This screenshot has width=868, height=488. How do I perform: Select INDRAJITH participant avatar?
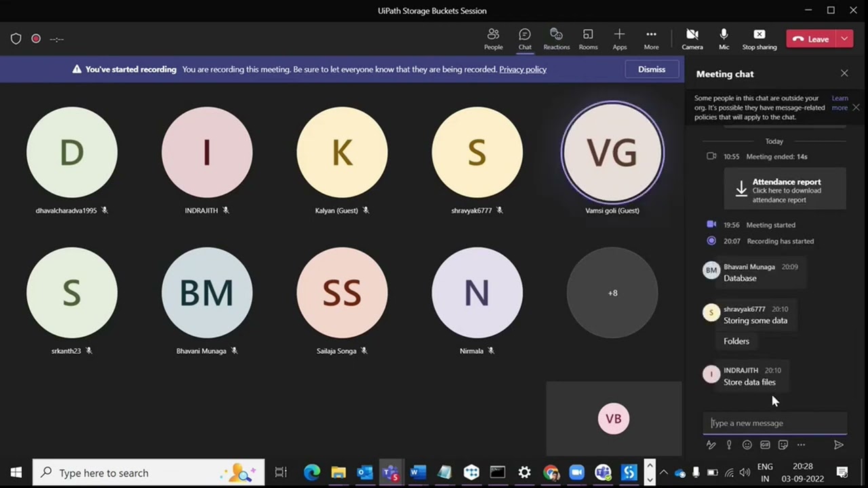tap(207, 152)
